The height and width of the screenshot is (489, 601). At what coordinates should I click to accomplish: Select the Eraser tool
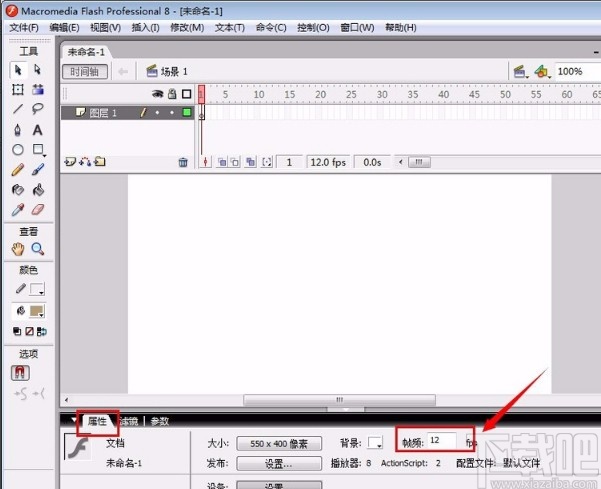pyautogui.click(x=38, y=210)
